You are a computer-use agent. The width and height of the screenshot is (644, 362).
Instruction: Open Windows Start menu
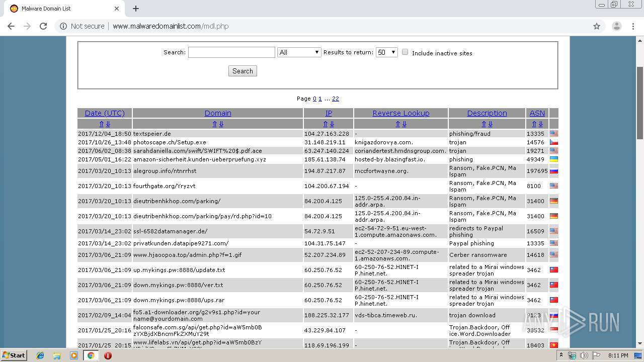[x=14, y=355]
